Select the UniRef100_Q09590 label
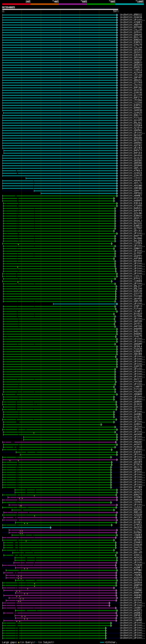146x644 pixels. [x=131, y=520]
